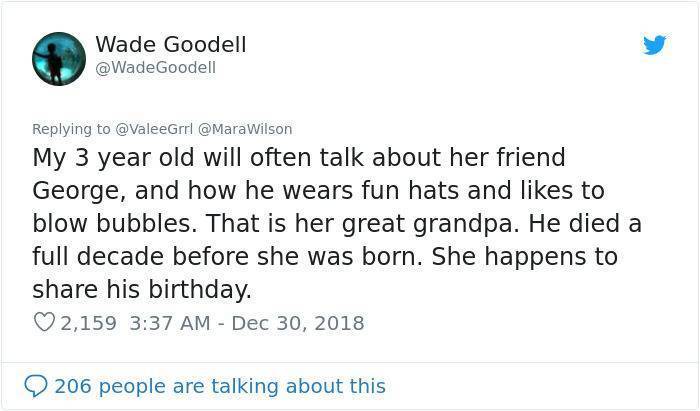700x411 pixels.
Task: Open Wade Goodell's profile picture
Action: [59, 59]
